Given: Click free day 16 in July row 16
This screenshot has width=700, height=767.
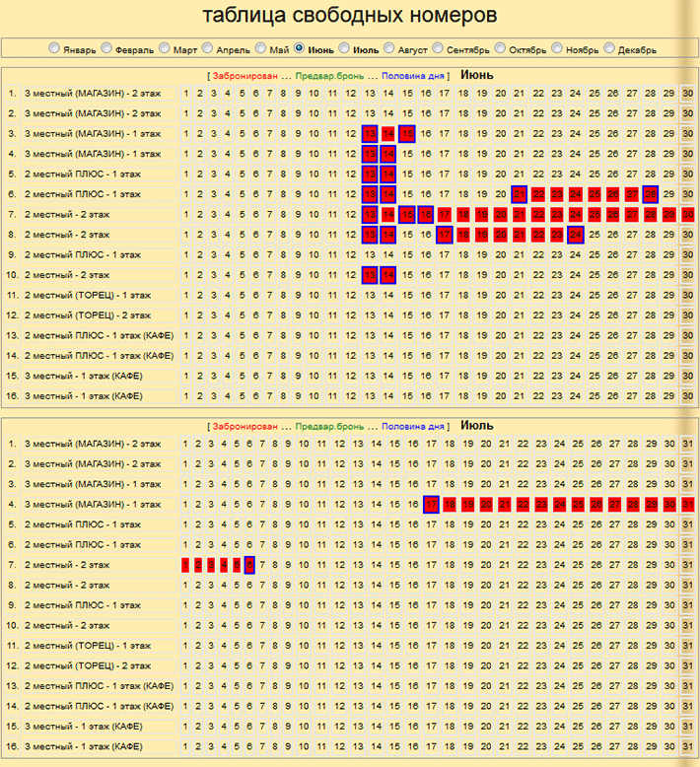Looking at the screenshot, I should click(413, 747).
